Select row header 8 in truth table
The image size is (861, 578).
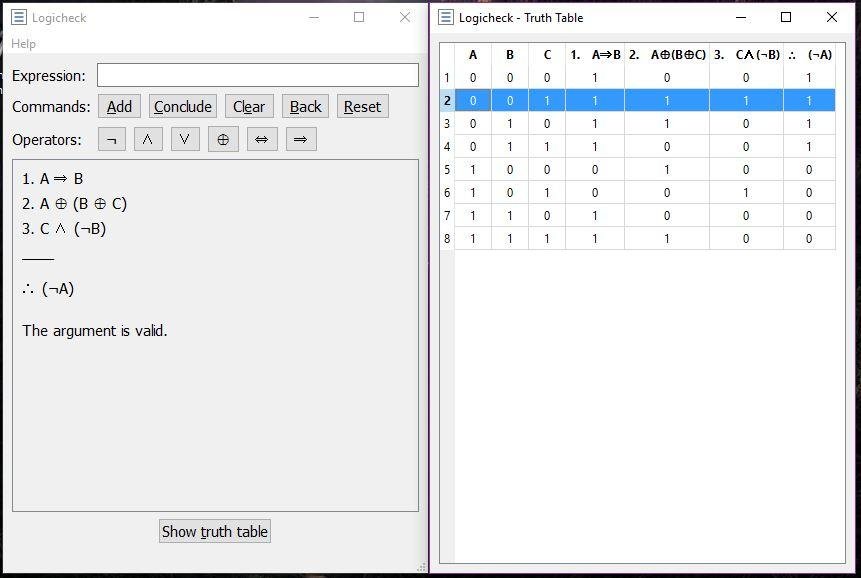[447, 239]
